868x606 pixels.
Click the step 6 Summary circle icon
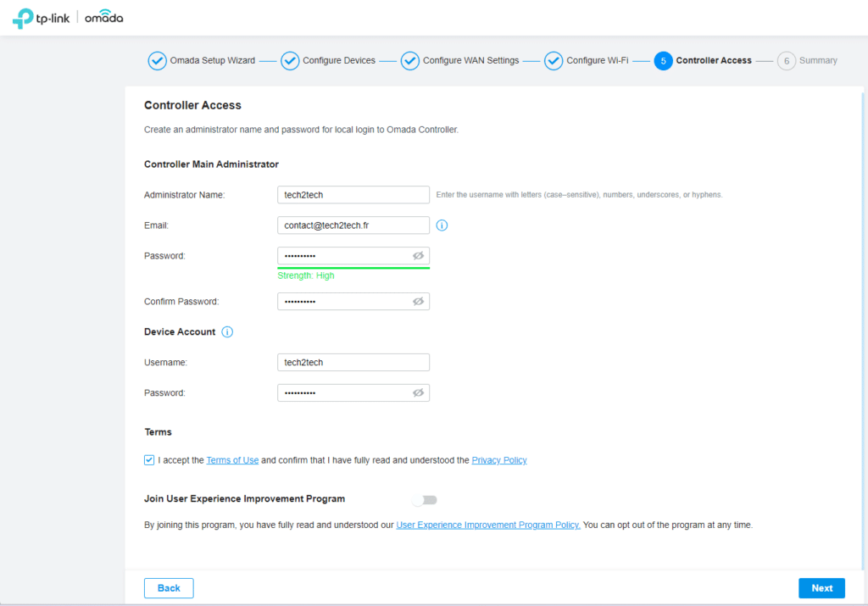[786, 61]
